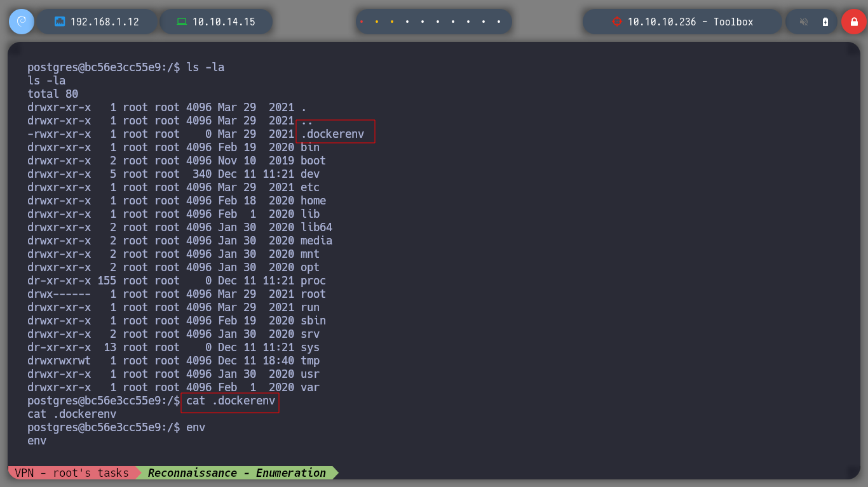
Task: Click the .dockerenv file name in the listing
Action: pos(332,134)
